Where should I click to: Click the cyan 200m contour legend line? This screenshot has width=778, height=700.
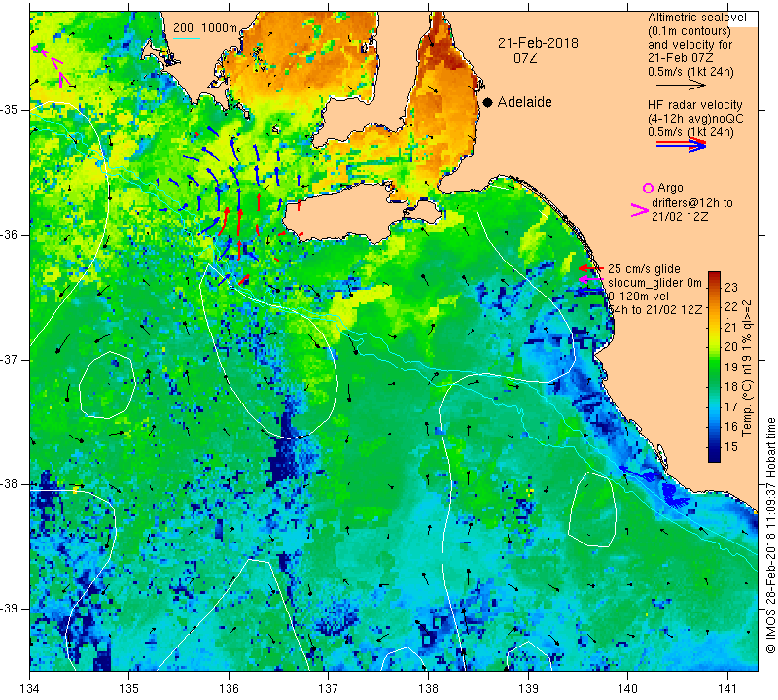(186, 38)
